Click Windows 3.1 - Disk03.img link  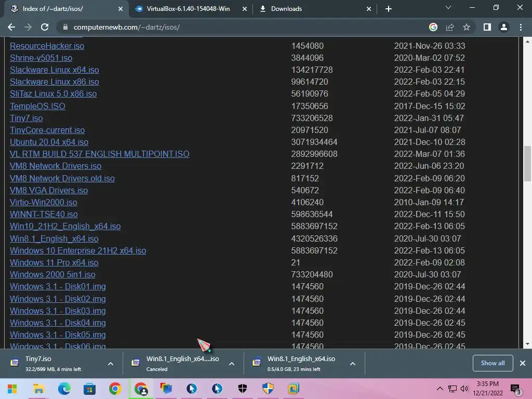click(58, 311)
